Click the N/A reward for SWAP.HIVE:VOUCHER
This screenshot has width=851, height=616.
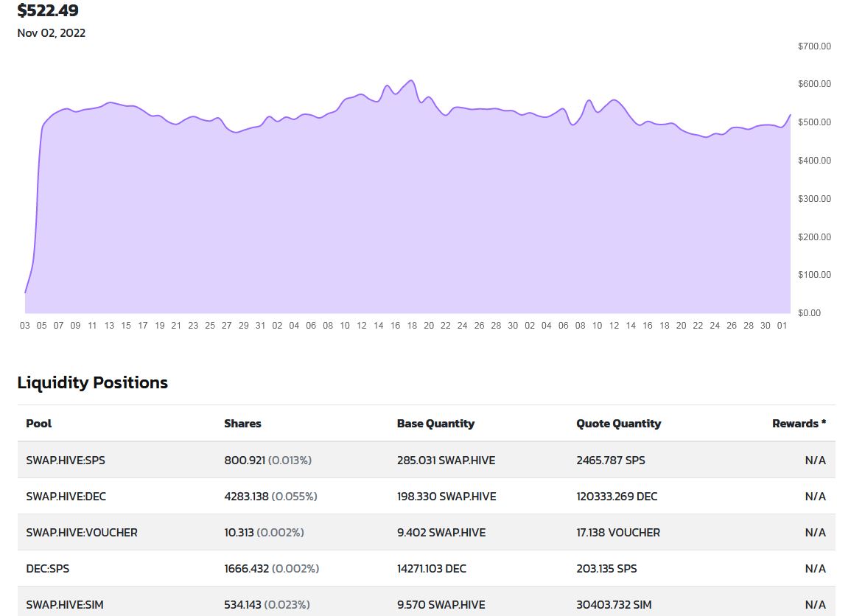[815, 533]
